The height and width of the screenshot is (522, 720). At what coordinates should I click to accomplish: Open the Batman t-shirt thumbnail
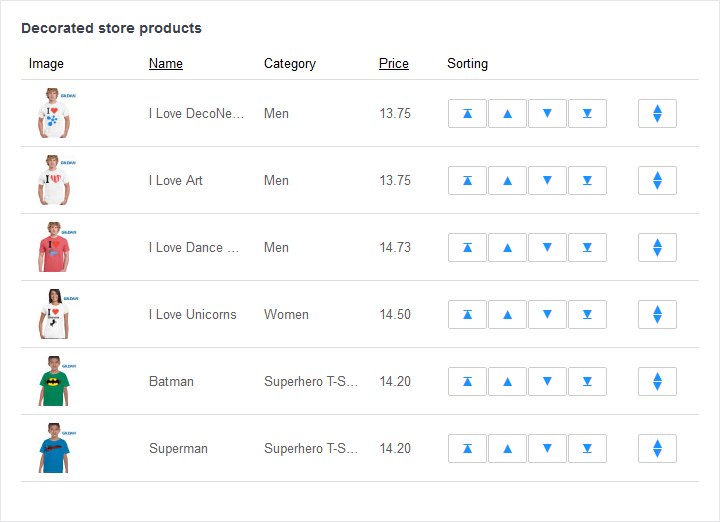pos(55,381)
